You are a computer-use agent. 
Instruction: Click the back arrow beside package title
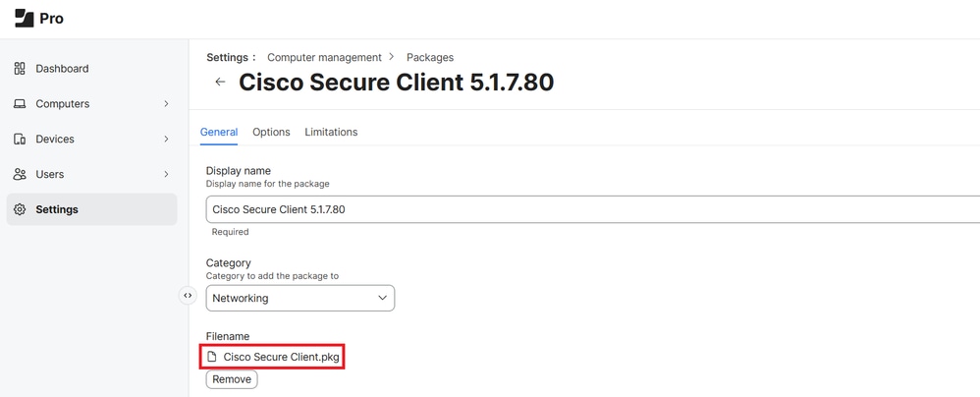click(220, 83)
